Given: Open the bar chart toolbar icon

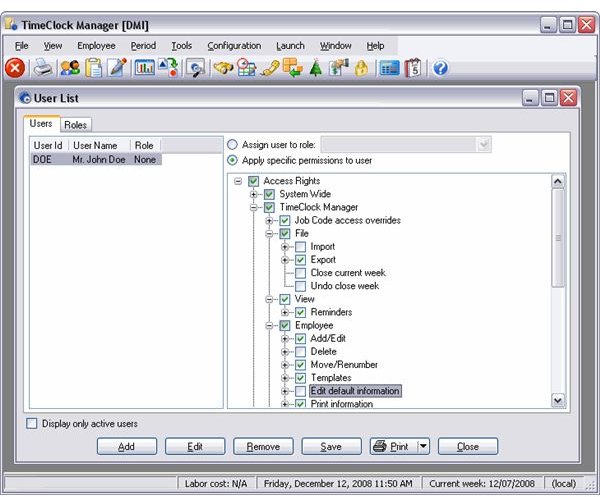Looking at the screenshot, I should click(145, 68).
